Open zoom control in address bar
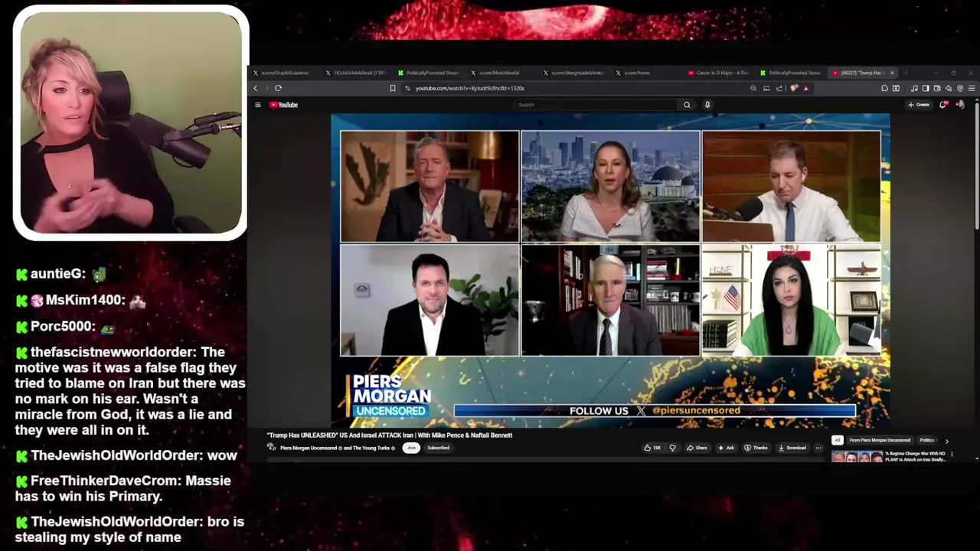Screen dimensions: 980x551 pos(753,88)
